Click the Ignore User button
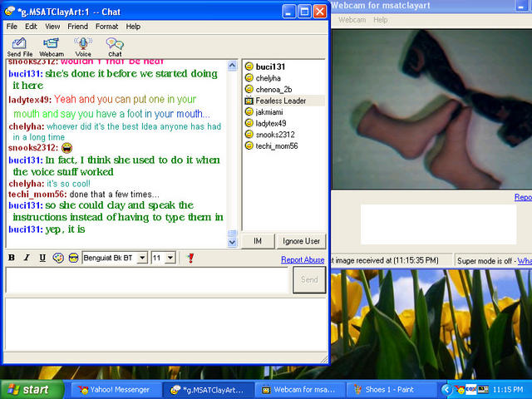This screenshot has width=532, height=399. click(x=301, y=241)
